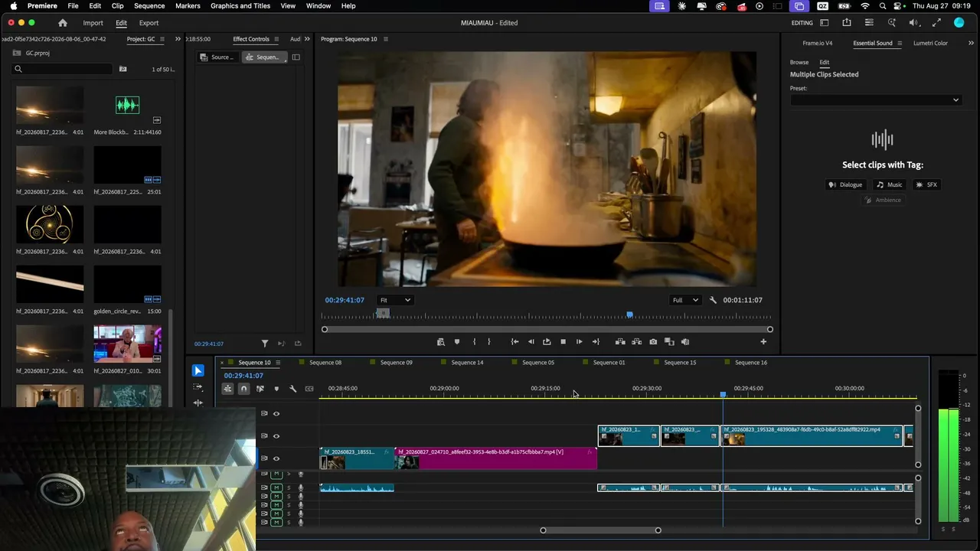This screenshot has width=980, height=551.
Task: Toggle the timeline captions track button
Action: (309, 389)
